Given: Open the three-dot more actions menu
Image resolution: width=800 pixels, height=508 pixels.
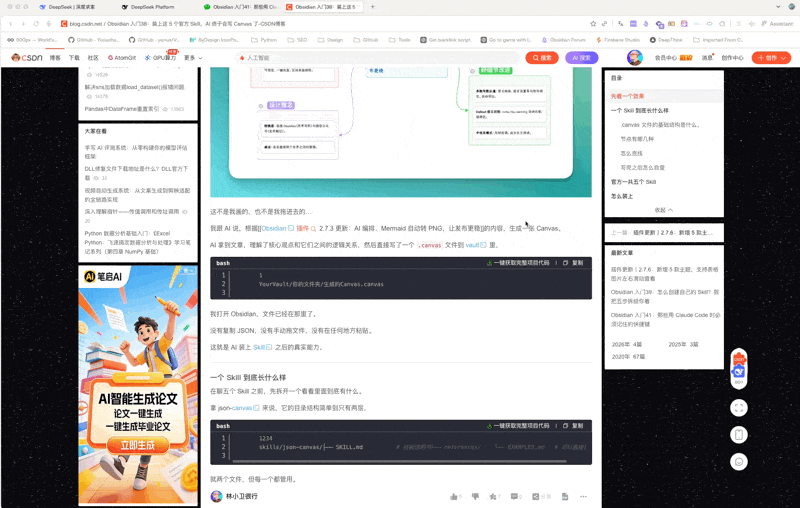Looking at the screenshot, I should [x=583, y=496].
